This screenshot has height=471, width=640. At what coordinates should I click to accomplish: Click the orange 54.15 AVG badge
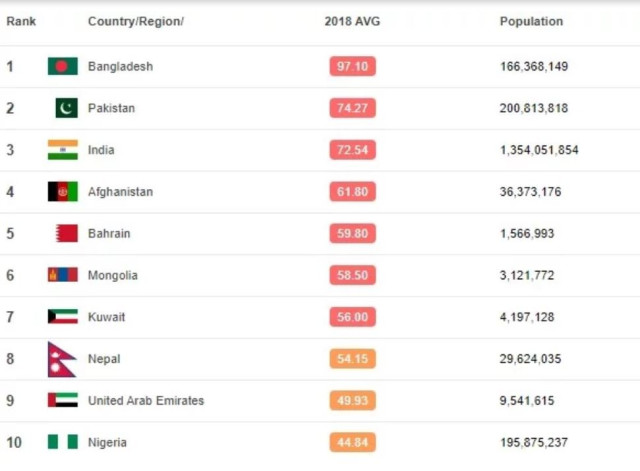pos(352,359)
